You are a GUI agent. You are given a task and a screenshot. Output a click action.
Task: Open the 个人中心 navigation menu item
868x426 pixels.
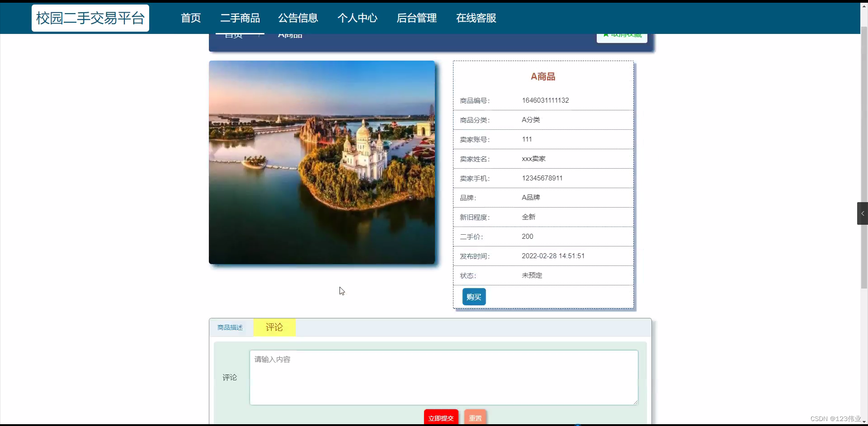[357, 18]
